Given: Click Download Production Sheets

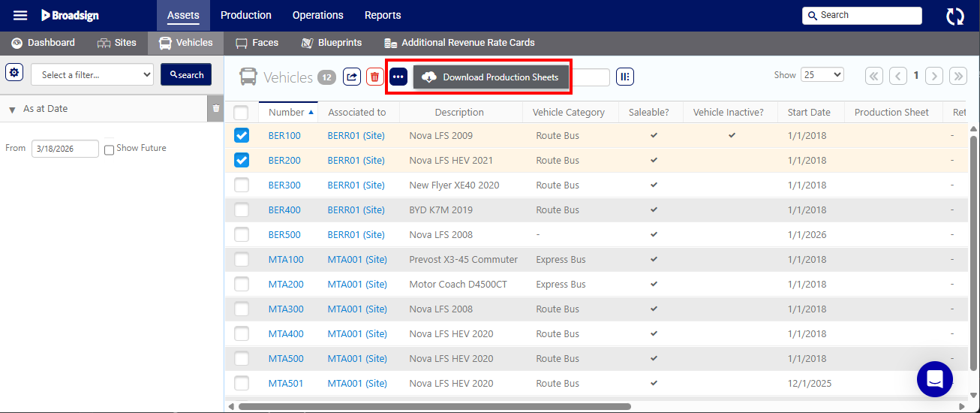Looking at the screenshot, I should (492, 77).
